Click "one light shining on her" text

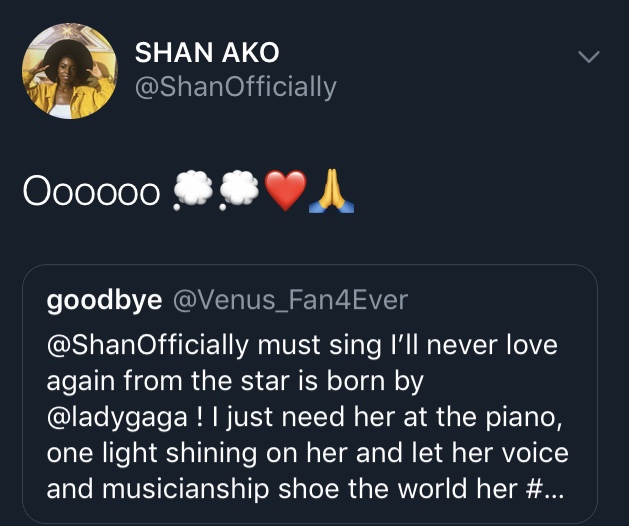click(175, 453)
